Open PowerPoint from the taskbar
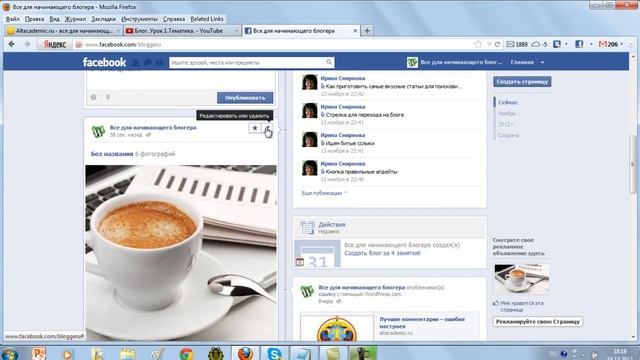Screen dimensions: 640x360 coord(39,353)
